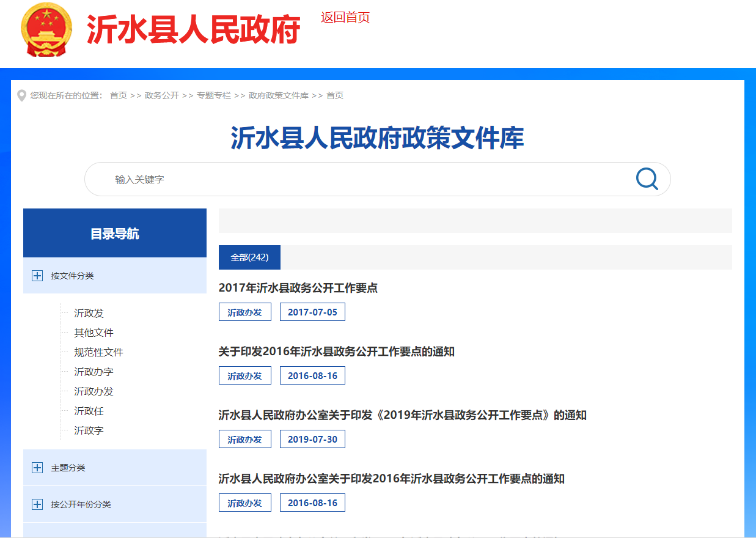
Task: Select 沂政发 in the directory tree
Action: click(x=89, y=313)
